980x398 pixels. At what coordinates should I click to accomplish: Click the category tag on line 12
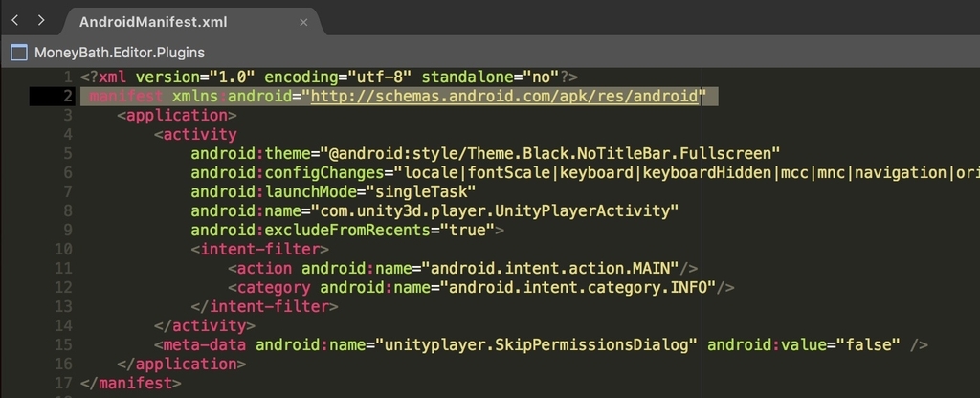point(269,287)
